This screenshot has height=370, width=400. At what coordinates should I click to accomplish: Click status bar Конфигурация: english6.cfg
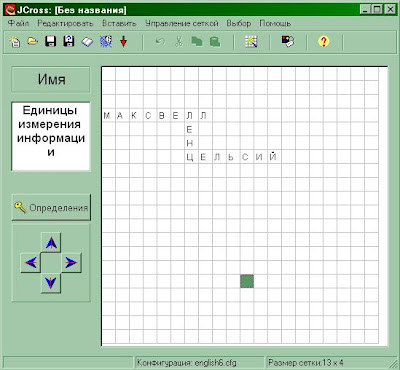pyautogui.click(x=199, y=362)
